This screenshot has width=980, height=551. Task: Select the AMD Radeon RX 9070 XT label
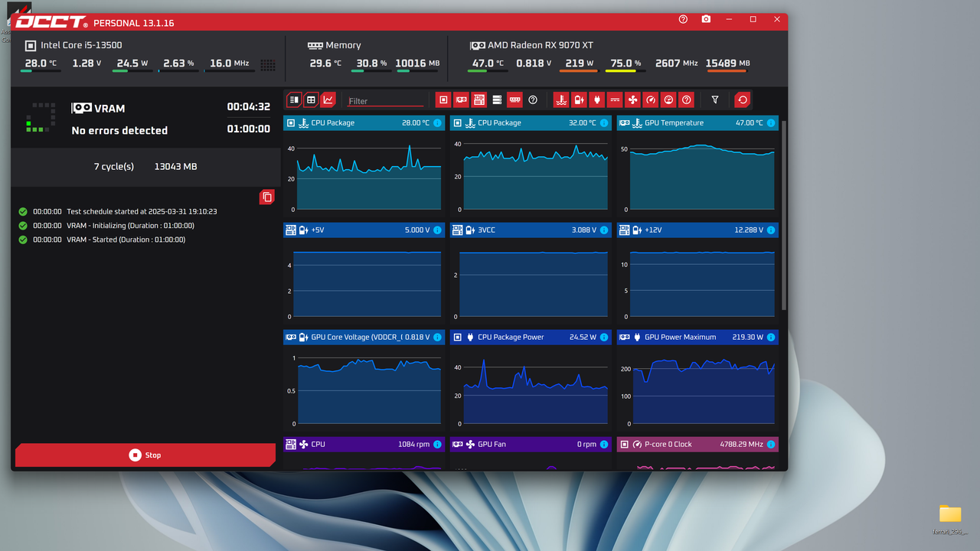tap(541, 45)
